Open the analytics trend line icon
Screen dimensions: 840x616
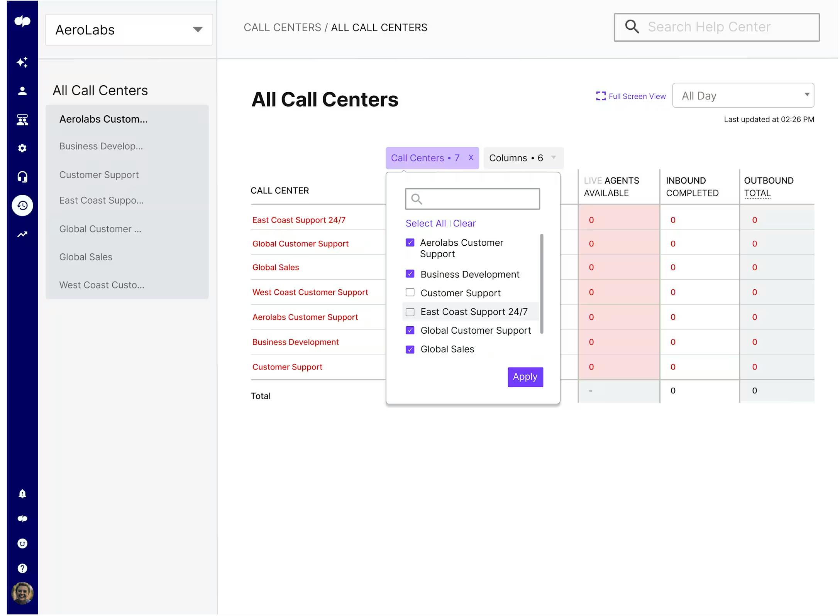pos(22,234)
